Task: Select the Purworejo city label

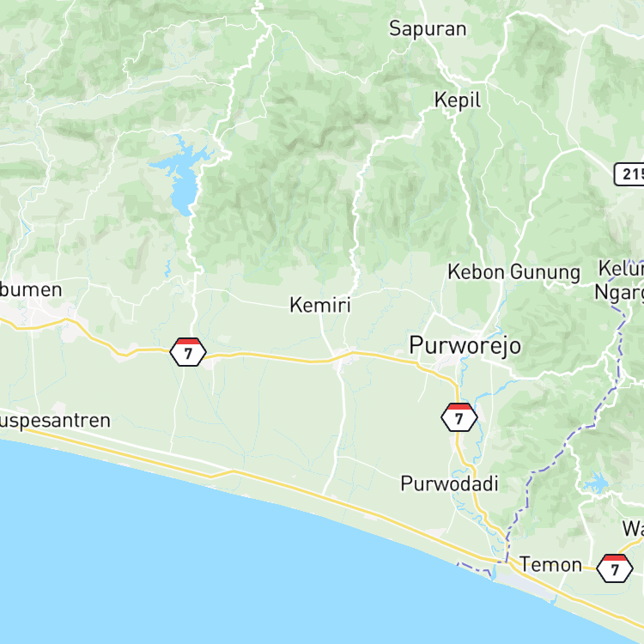Action: click(465, 346)
